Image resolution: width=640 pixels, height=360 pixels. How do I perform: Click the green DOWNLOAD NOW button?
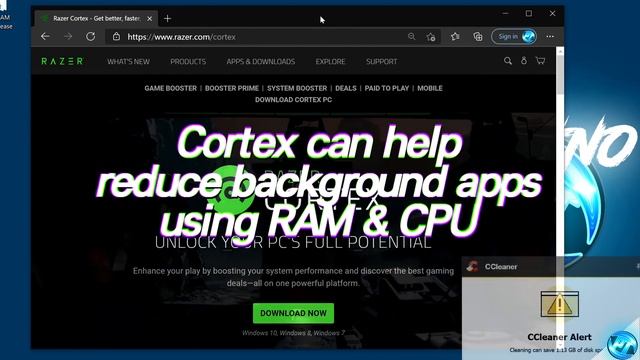click(x=293, y=313)
